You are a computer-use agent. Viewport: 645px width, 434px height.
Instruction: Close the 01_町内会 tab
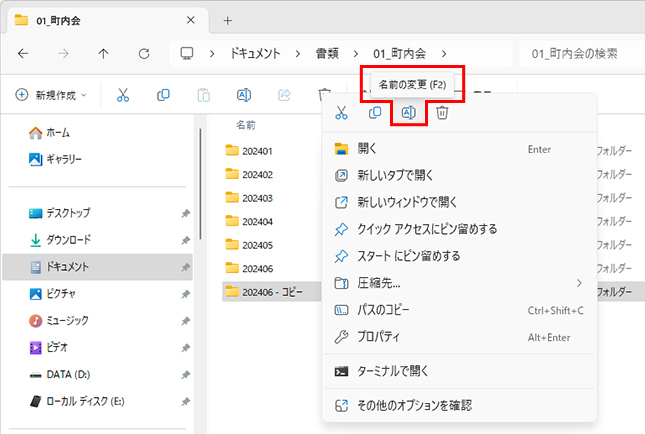(190, 20)
